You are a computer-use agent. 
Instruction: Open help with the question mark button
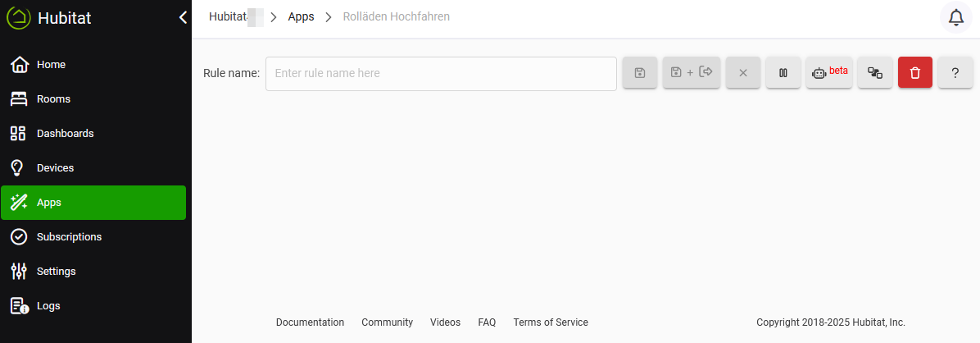point(955,73)
